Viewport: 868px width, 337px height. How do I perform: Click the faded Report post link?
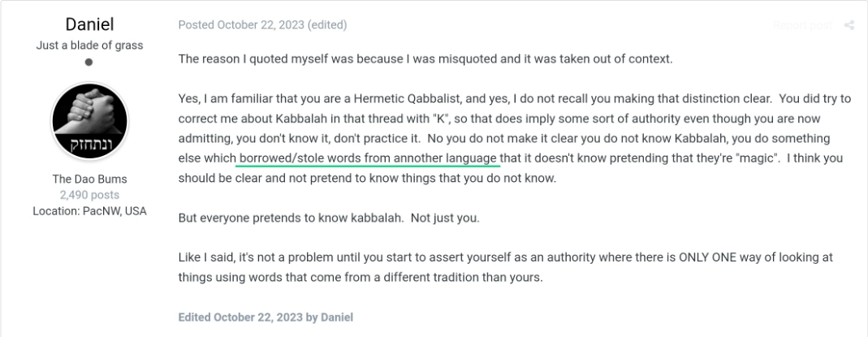pos(802,25)
